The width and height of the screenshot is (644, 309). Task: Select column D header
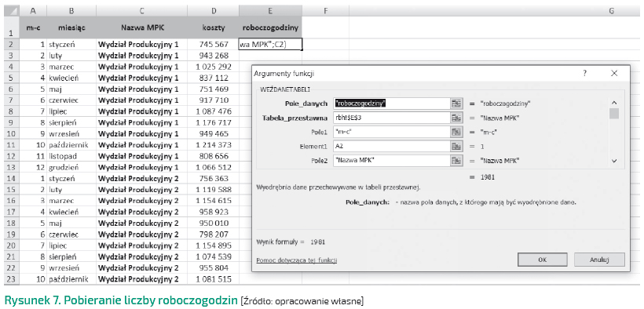213,11
